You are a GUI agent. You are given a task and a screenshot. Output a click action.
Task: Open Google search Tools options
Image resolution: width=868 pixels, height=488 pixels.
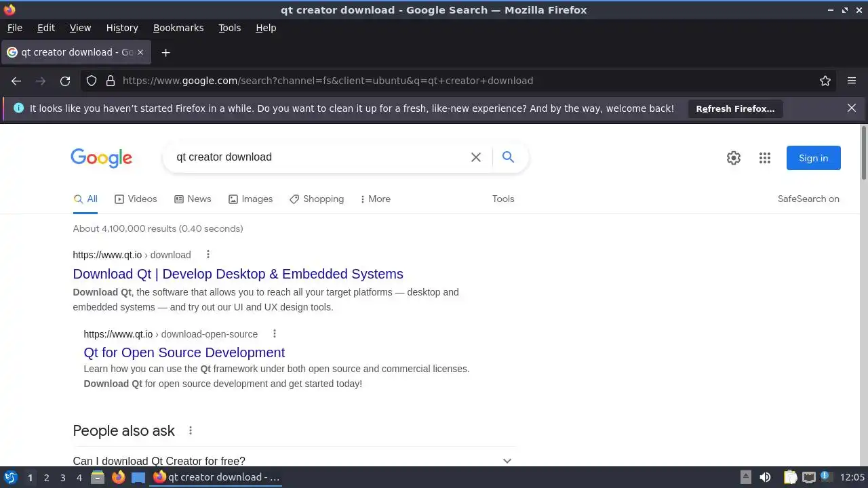[x=503, y=199]
